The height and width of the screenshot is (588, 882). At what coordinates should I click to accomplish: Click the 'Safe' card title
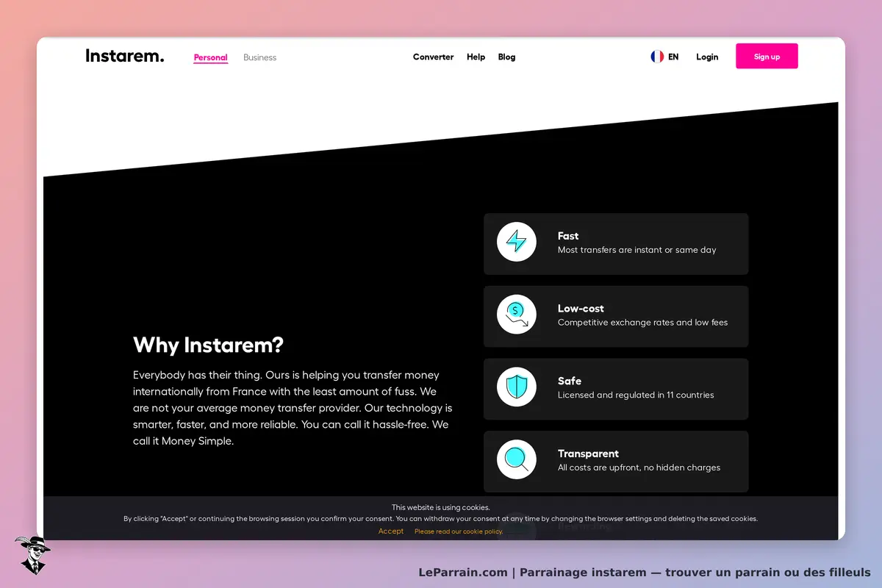pyautogui.click(x=570, y=381)
